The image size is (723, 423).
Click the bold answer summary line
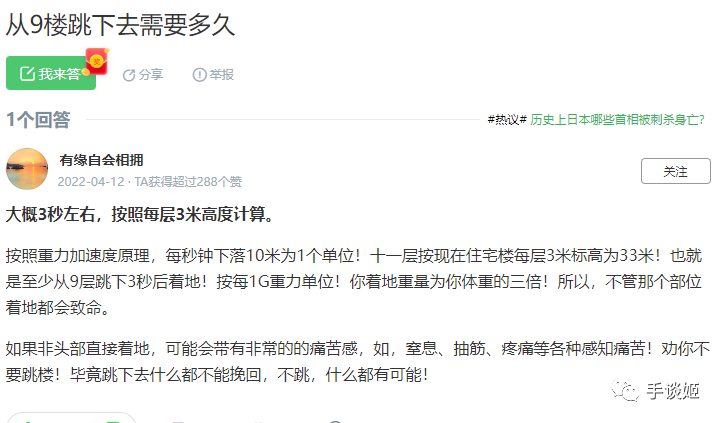click(x=140, y=214)
